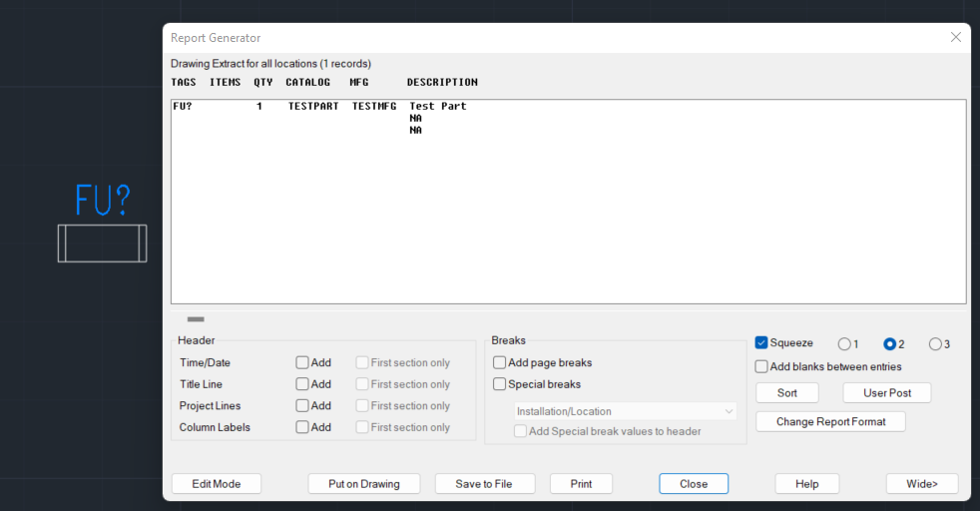Check Add blanks between entries
The width and height of the screenshot is (980, 511).
pos(761,366)
